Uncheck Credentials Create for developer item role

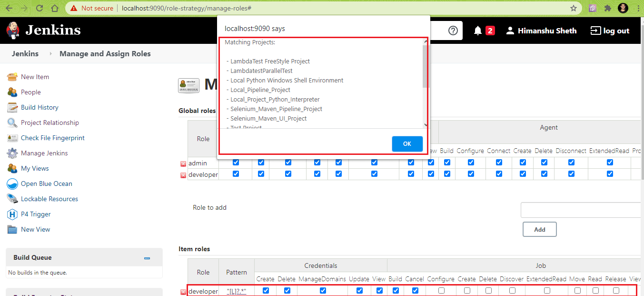pyautogui.click(x=266, y=290)
